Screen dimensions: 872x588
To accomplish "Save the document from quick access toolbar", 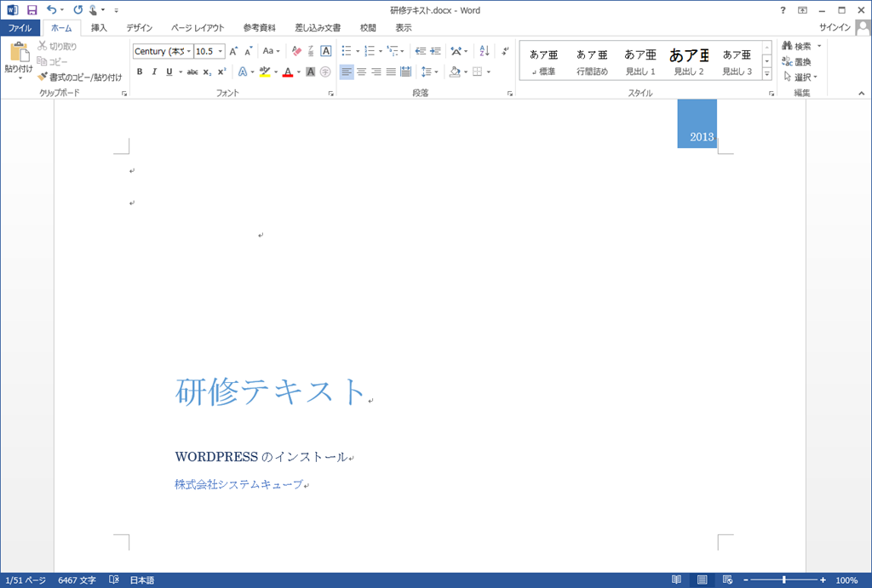I will pyautogui.click(x=32, y=10).
